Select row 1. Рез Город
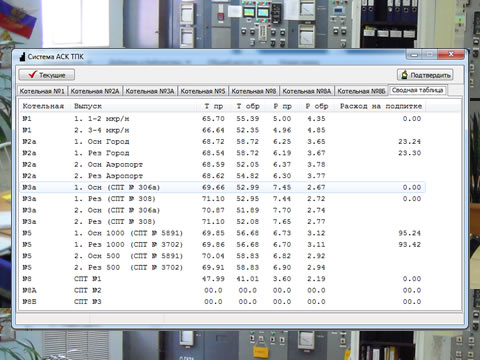The height and width of the screenshot is (360, 480). coord(223,153)
